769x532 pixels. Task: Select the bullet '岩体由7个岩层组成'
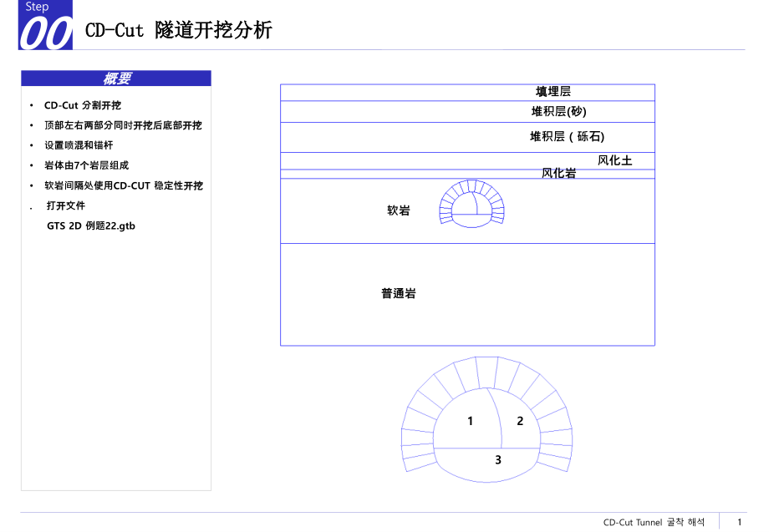(x=86, y=165)
